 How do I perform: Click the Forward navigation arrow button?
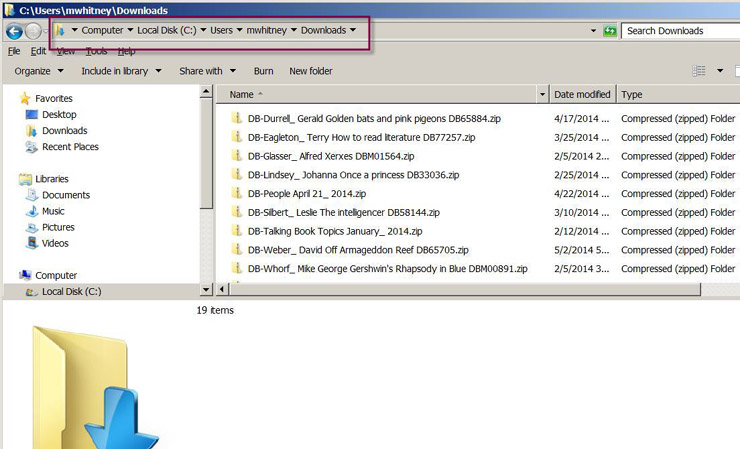click(33, 31)
